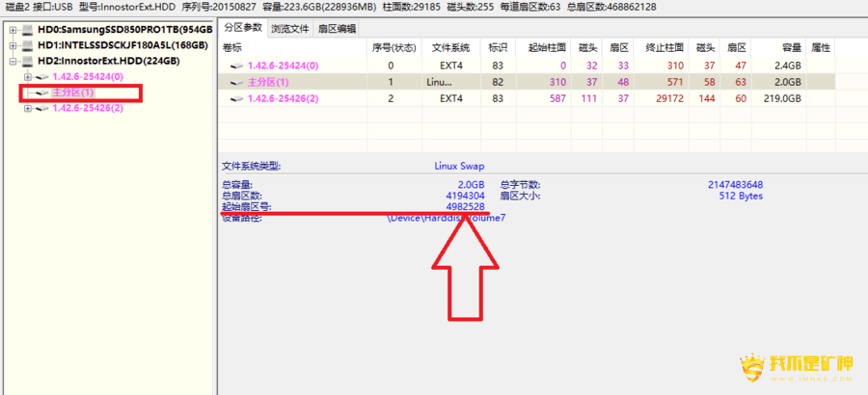Click the 总容量 label
The height and width of the screenshot is (395, 868).
237,185
